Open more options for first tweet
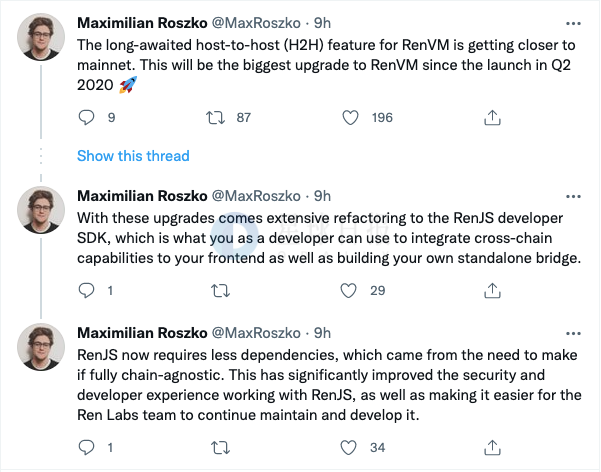 pos(571,22)
